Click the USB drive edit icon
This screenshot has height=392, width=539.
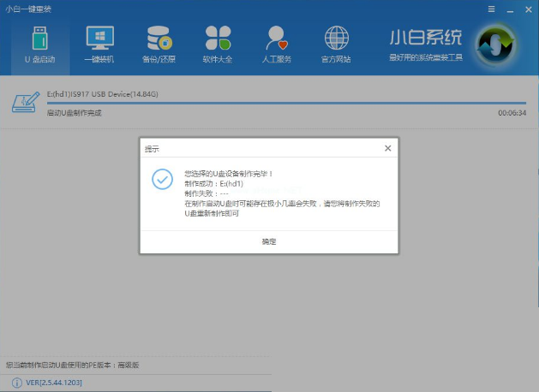[25, 102]
